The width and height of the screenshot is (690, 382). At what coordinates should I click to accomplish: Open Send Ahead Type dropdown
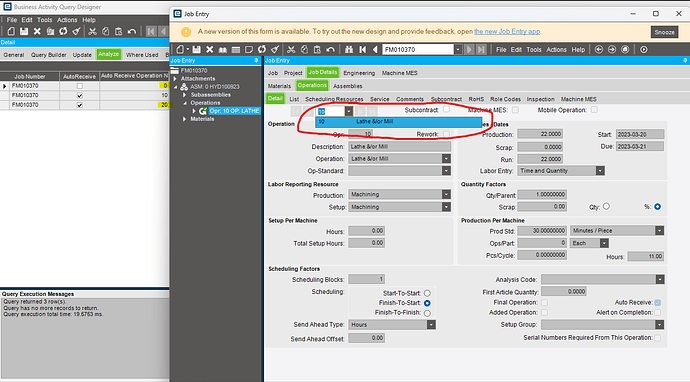pos(431,325)
